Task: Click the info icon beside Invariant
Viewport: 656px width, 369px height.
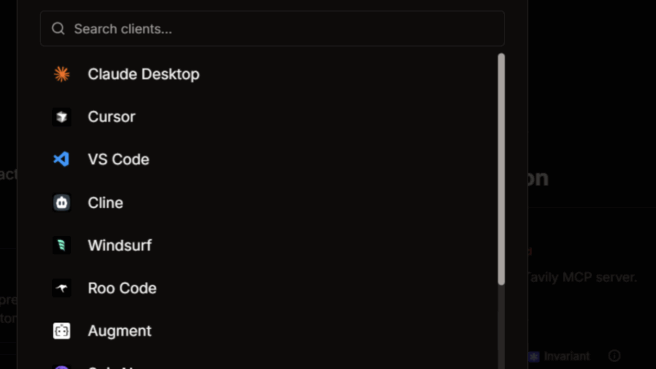Action: coord(614,356)
